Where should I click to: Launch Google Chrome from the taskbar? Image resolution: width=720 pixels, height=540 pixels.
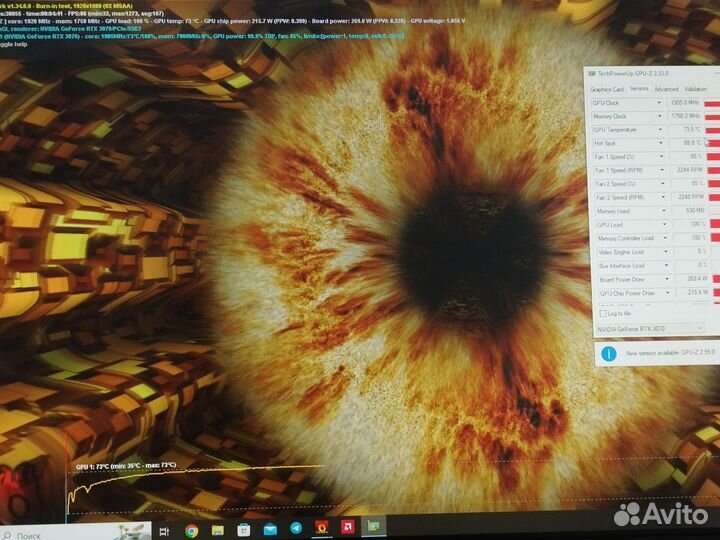tap(191, 531)
